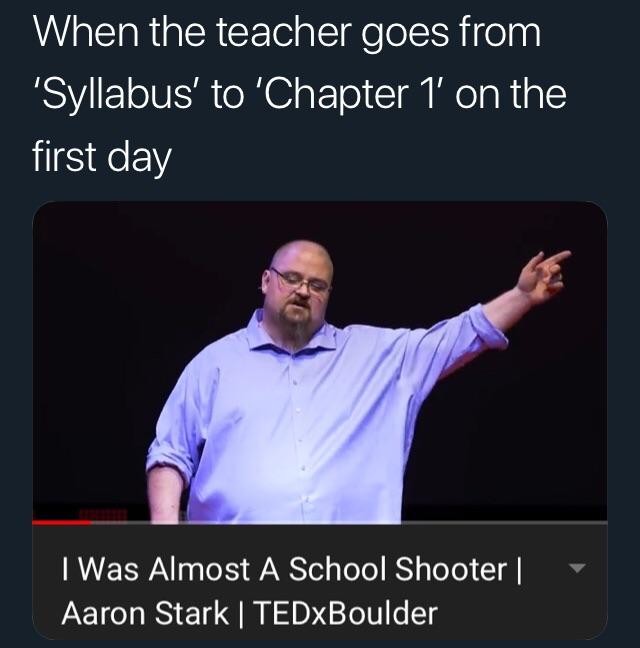Seek to the grey unplayed part of progress bar
640x648 pixels.
click(x=349, y=522)
